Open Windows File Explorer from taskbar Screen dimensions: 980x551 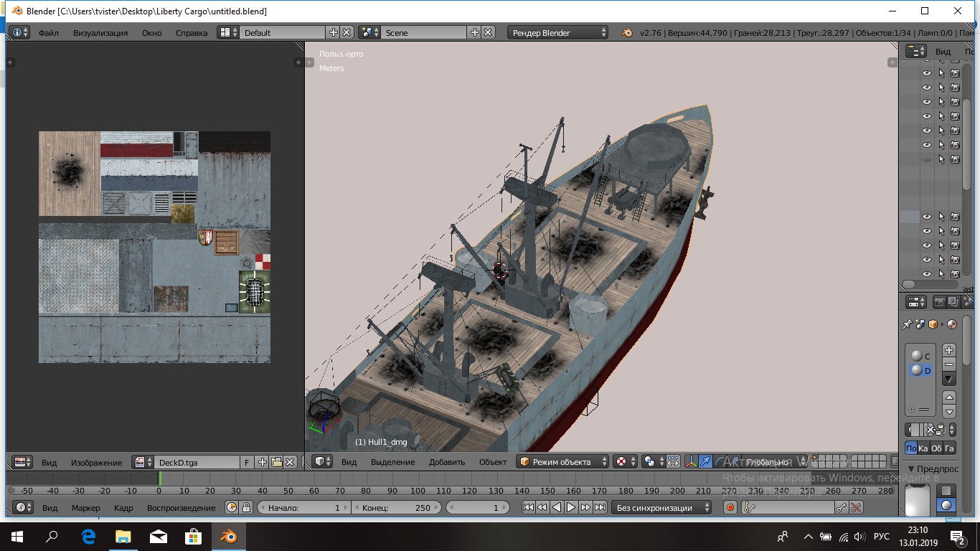click(x=123, y=537)
